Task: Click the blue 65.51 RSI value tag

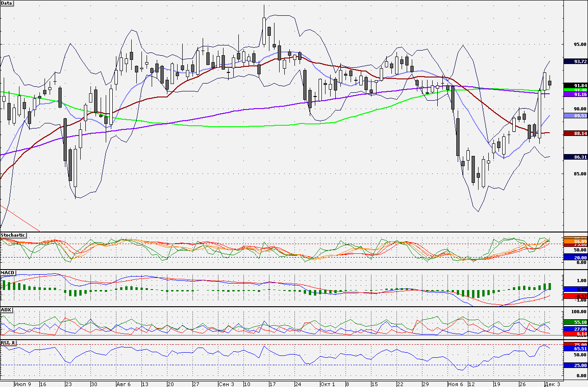Action: 575,348
